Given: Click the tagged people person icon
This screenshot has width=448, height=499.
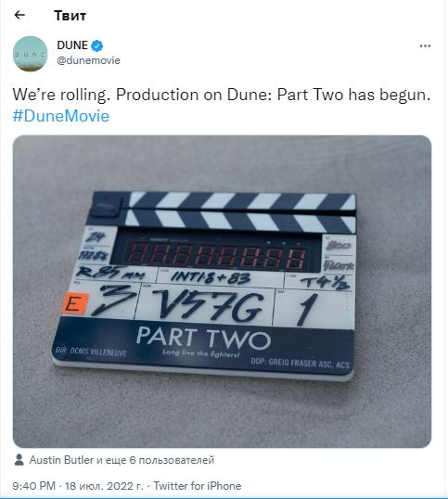Looking at the screenshot, I should pyautogui.click(x=19, y=459).
